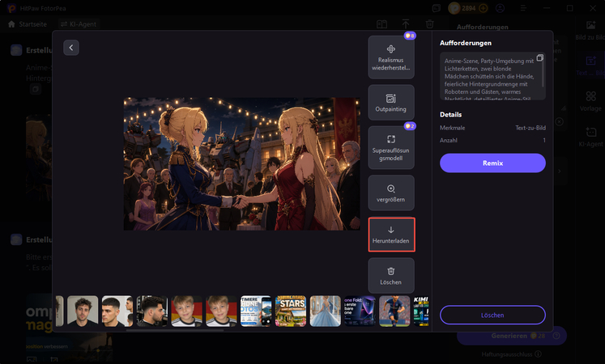This screenshot has width=605, height=364.
Task: Click the HitPaw FotorPea app logo
Action: 12,8
